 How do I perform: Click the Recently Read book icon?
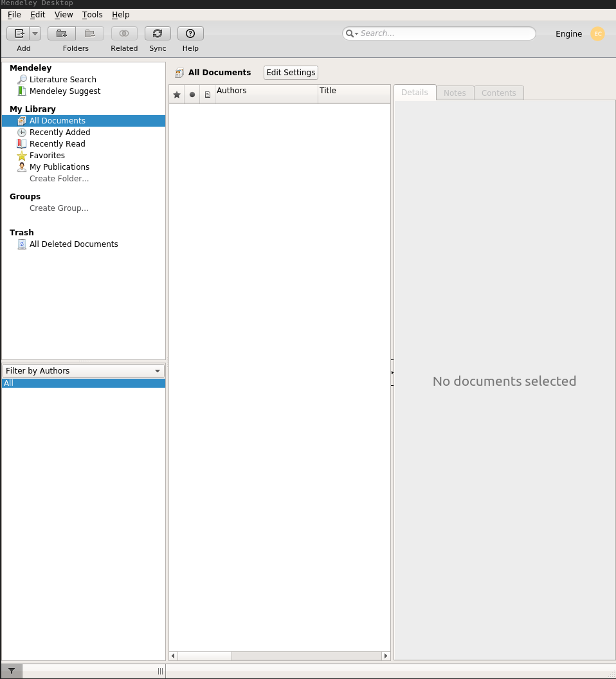[22, 144]
